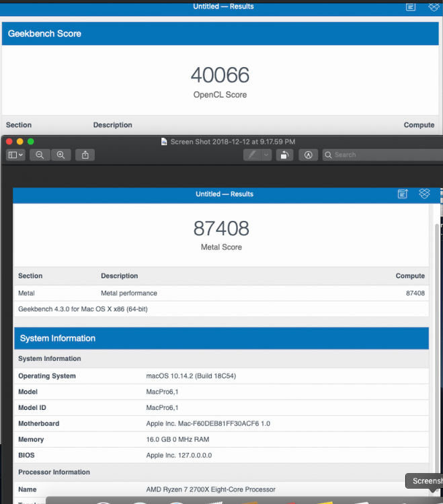Close the Preview window with red button

(9, 142)
